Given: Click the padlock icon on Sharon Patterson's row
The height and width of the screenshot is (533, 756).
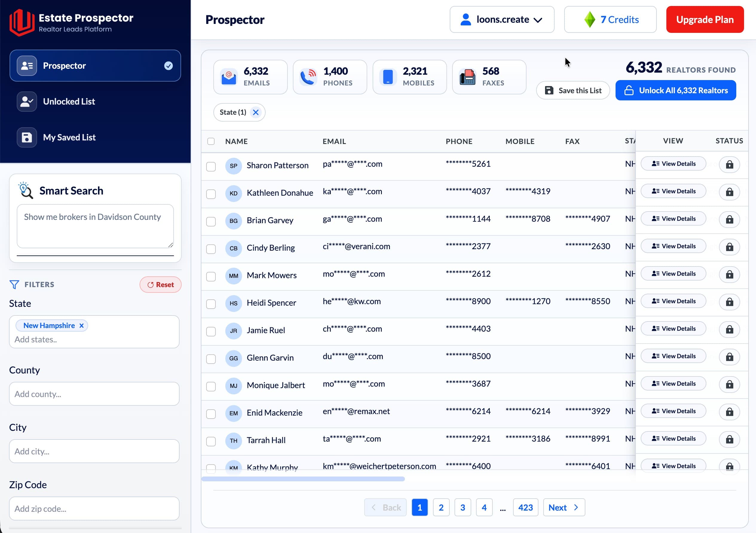Looking at the screenshot, I should click(x=729, y=164).
